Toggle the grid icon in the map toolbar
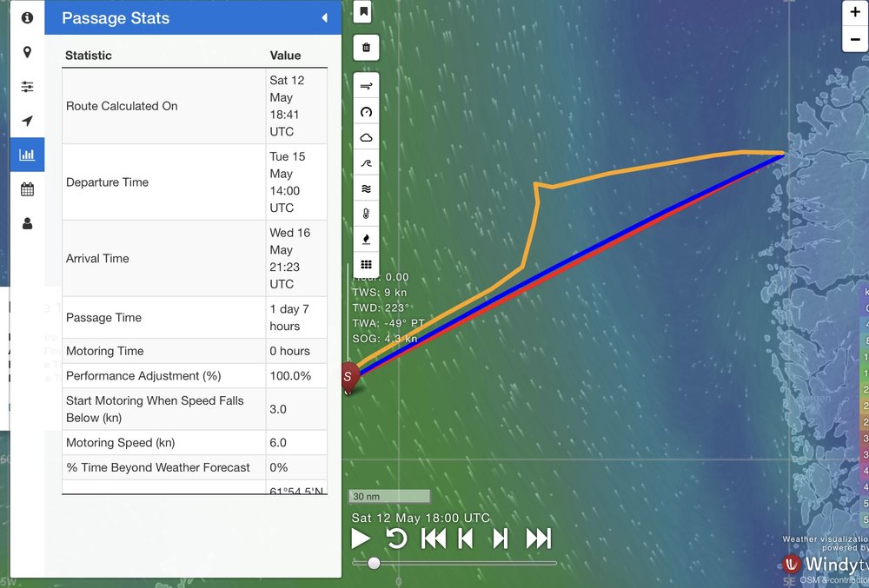This screenshot has width=869, height=588. point(367,265)
